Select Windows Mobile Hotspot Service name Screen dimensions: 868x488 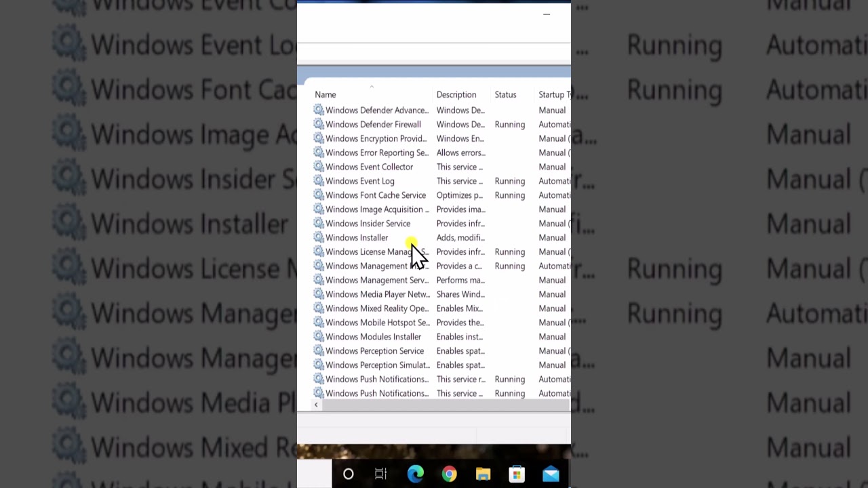pyautogui.click(x=378, y=323)
